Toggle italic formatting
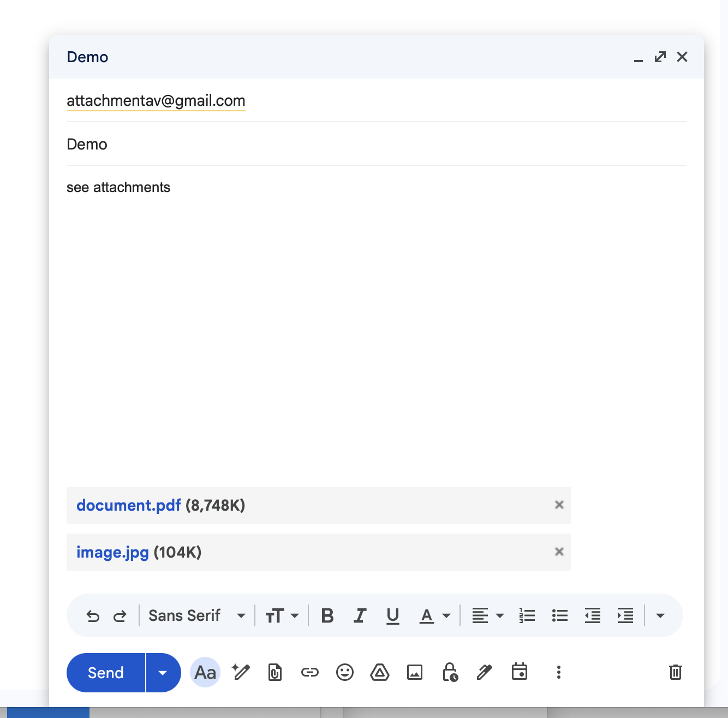Screen dimensions: 728x718 pos(360,615)
